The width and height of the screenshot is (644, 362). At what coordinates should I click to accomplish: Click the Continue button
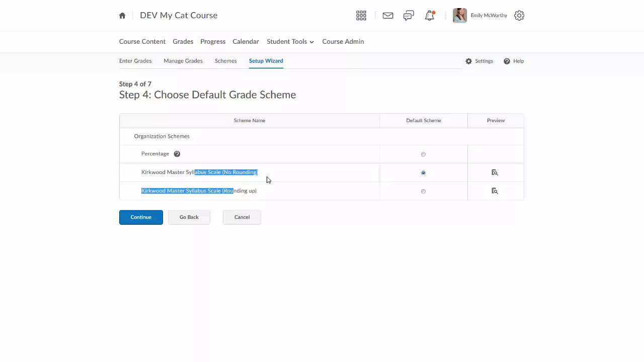click(141, 217)
